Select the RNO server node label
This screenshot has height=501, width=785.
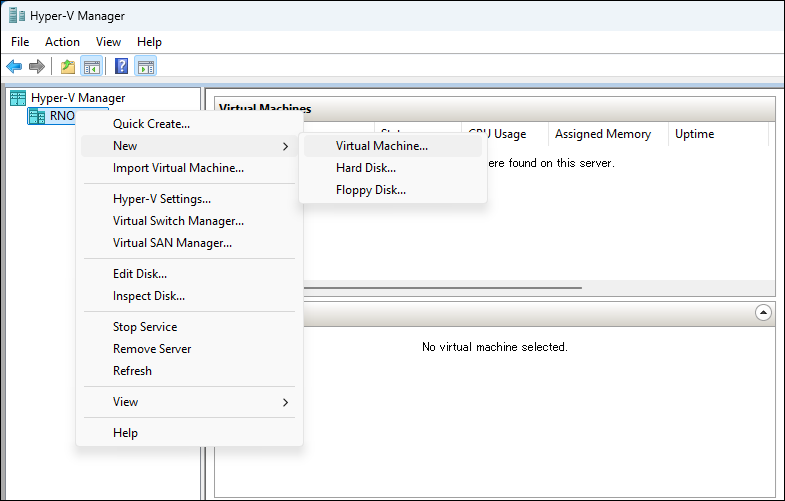coord(62,116)
